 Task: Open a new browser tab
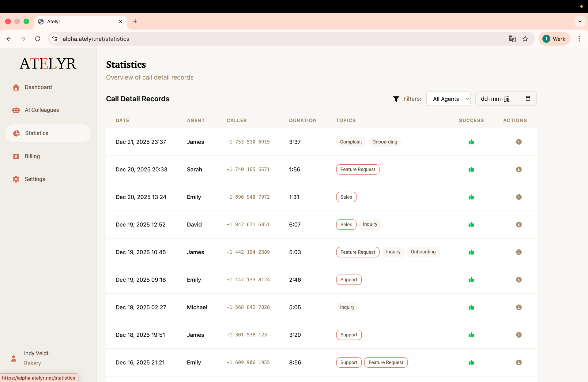[x=135, y=21]
